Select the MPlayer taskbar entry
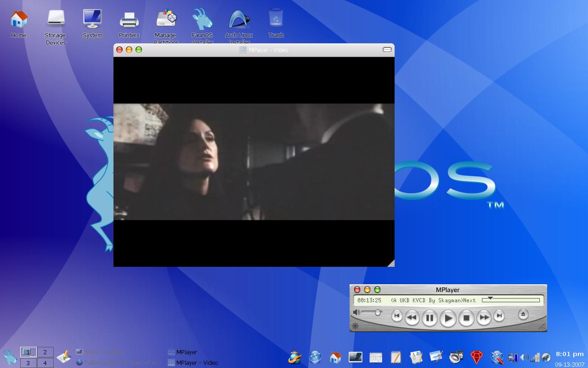This screenshot has width=588, height=368. click(x=211, y=352)
